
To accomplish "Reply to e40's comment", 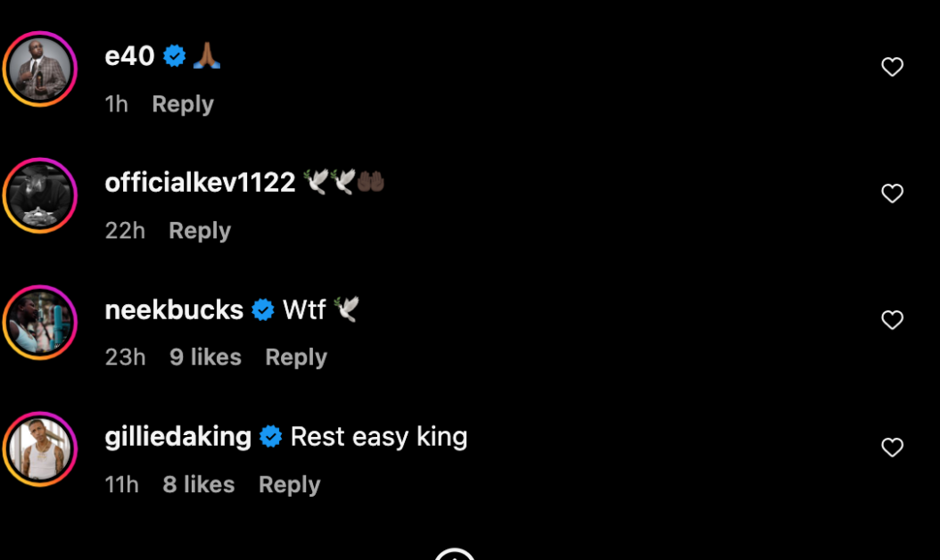I will click(x=183, y=104).
